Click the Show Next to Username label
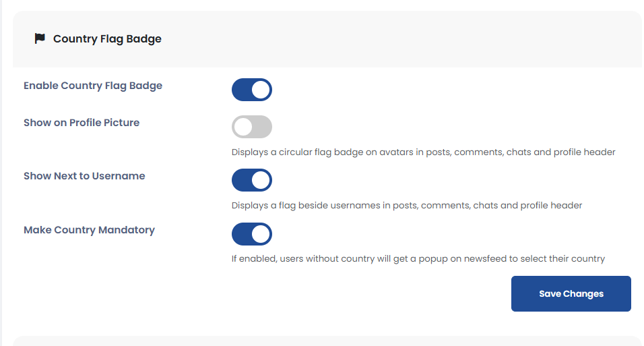Viewport: 644px width, 346px height. [84, 176]
